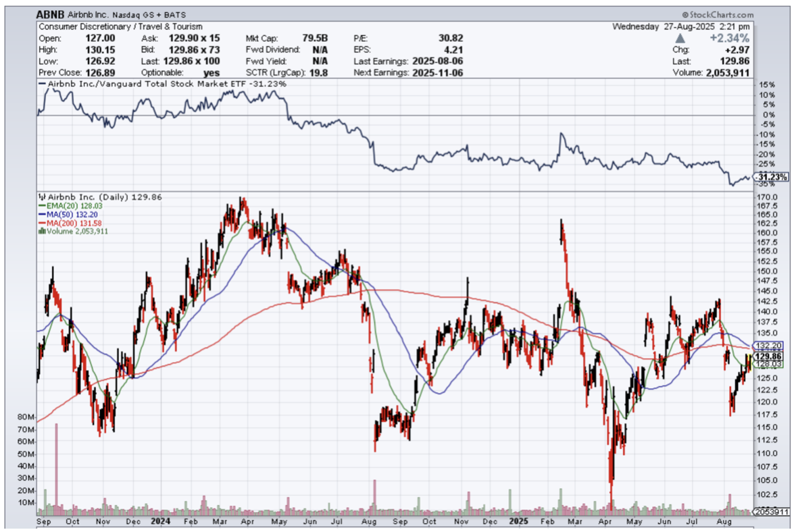Click the boxed 132.20 price tag on right axis
796x532 pixels.
pos(768,346)
